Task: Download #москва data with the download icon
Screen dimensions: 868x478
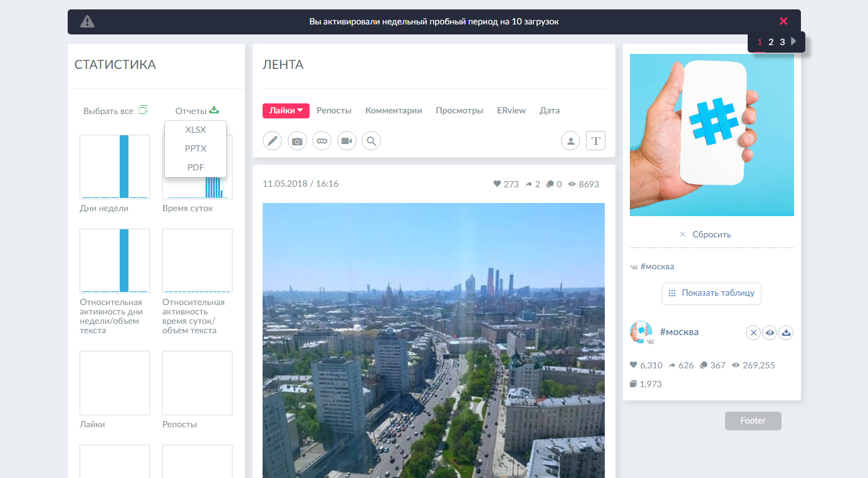Action: pyautogui.click(x=786, y=333)
